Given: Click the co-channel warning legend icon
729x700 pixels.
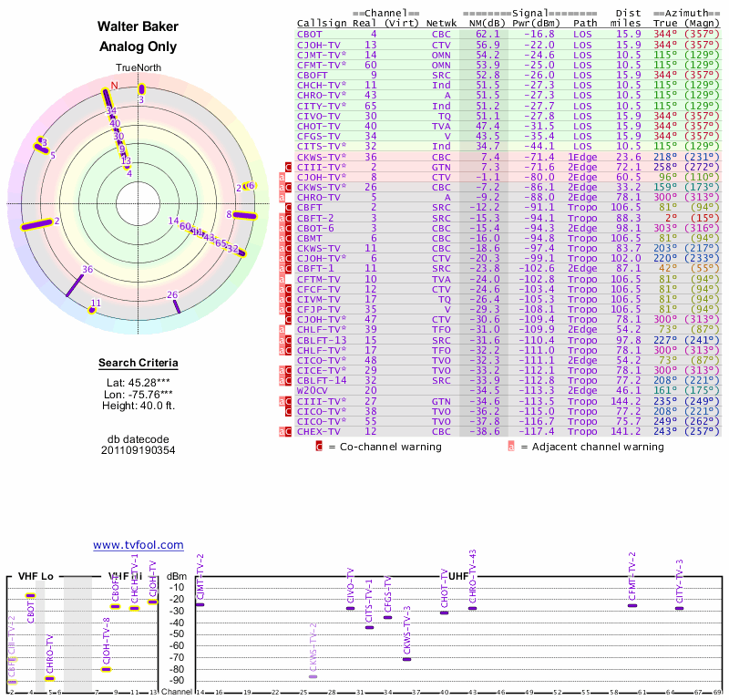Looking at the screenshot, I should 319,447.
